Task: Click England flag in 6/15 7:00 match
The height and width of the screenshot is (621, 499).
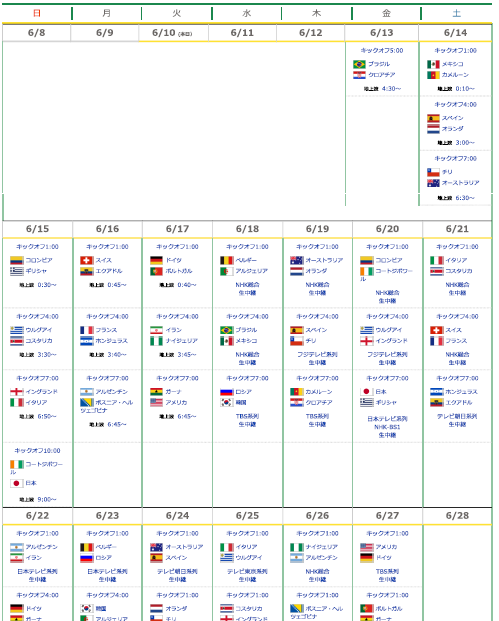Action: coord(16,392)
